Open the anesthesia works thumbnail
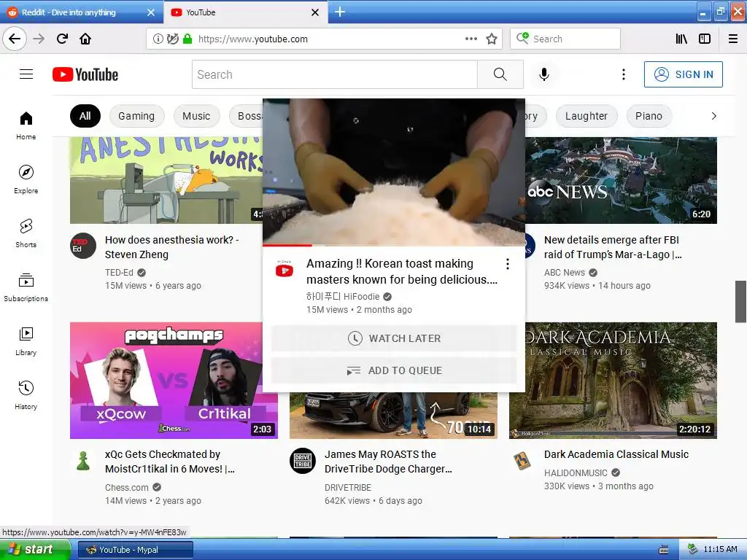Screen dimensions: 747x560 166,181
